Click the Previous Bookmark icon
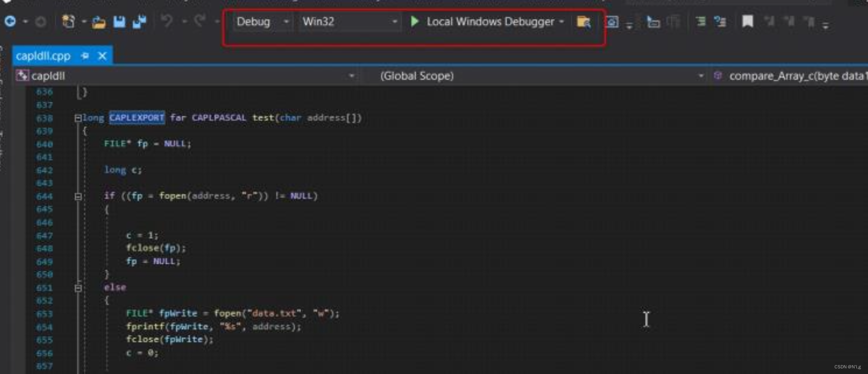Image resolution: width=868 pixels, height=374 pixels. coord(769,21)
